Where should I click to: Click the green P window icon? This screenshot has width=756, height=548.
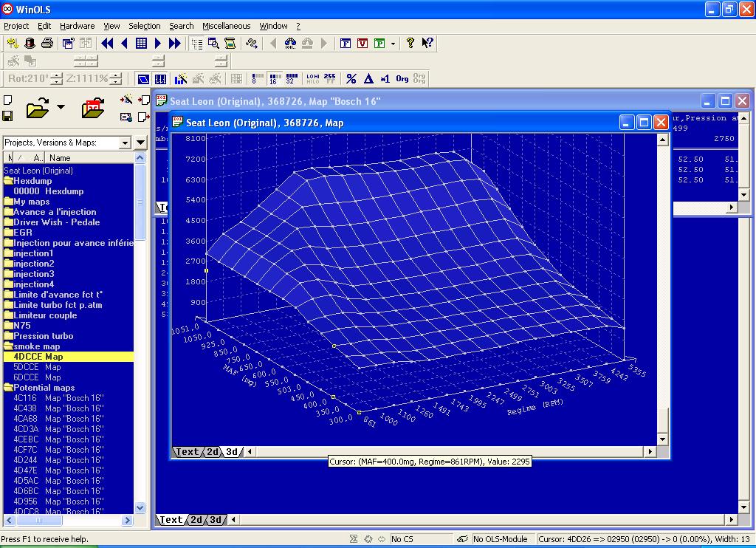379,44
